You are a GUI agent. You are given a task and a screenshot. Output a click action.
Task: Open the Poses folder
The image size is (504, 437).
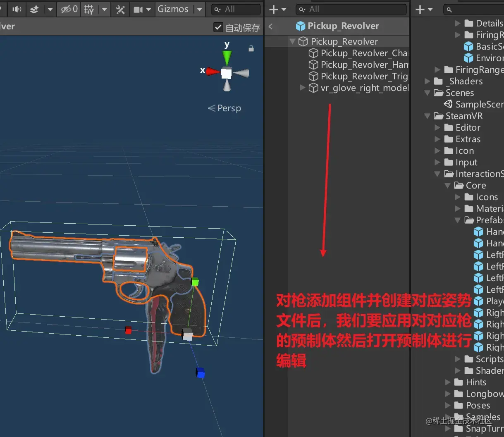[478, 405]
